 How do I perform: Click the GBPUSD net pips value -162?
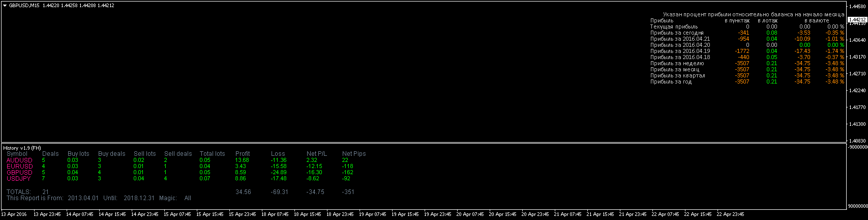click(x=348, y=173)
